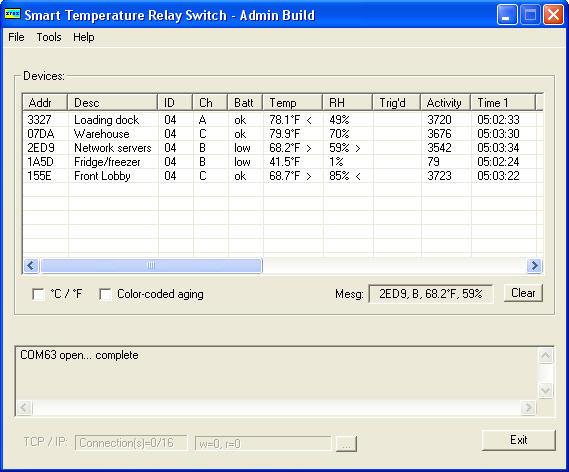This screenshot has width=569, height=472.
Task: Open the Tools menu
Action: point(49,37)
